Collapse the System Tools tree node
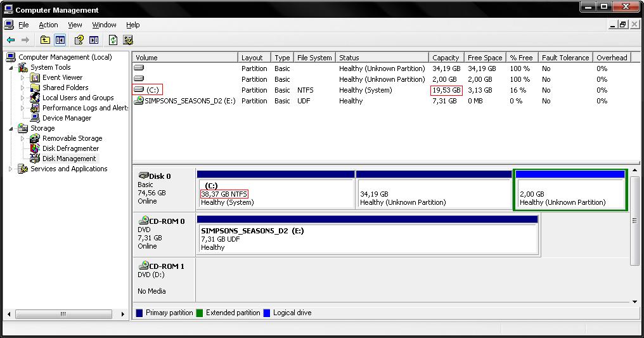The width and height of the screenshot is (644, 338). (11, 68)
